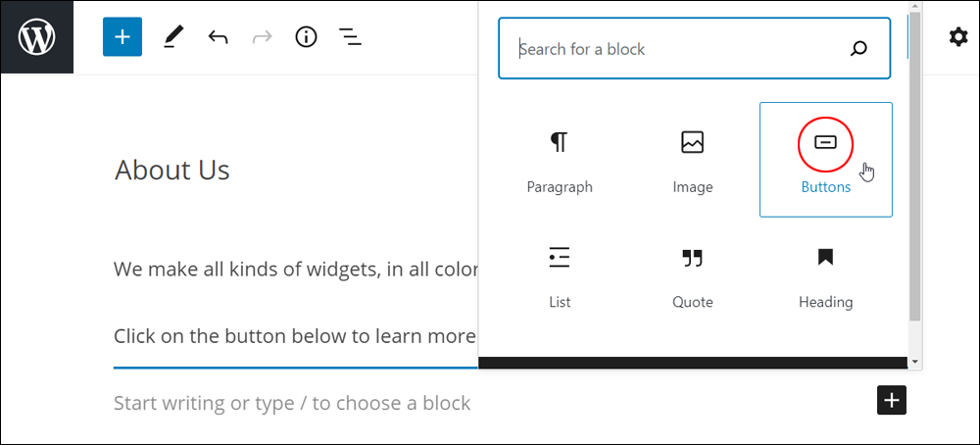
Task: Insert a Paragraph block
Action: [x=560, y=160]
